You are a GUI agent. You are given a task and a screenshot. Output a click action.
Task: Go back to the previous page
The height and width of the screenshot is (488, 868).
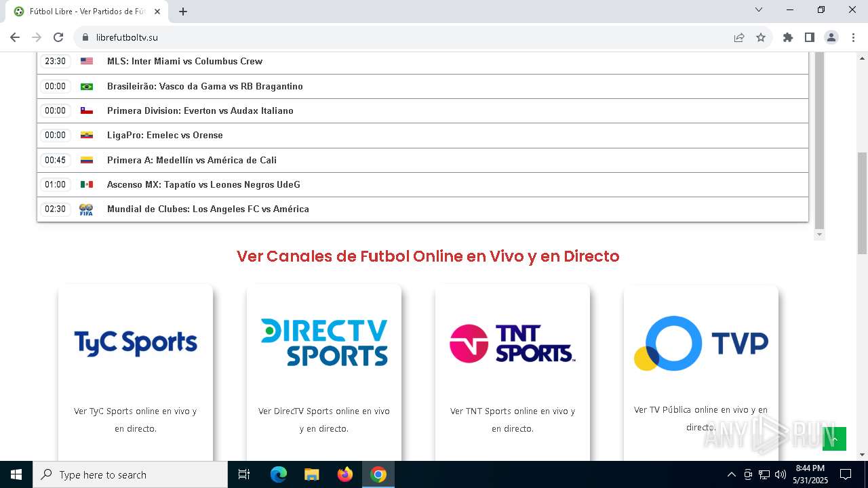pyautogui.click(x=15, y=37)
